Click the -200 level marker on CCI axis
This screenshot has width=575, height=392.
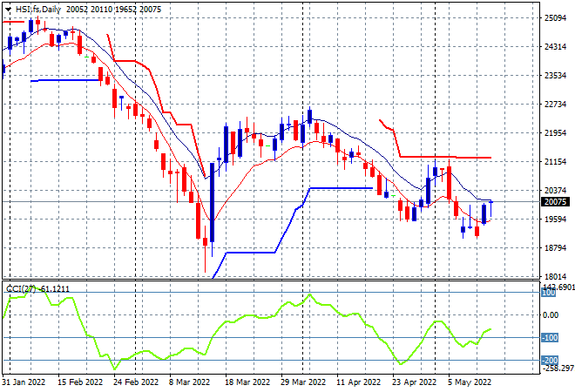pyautogui.click(x=550, y=360)
